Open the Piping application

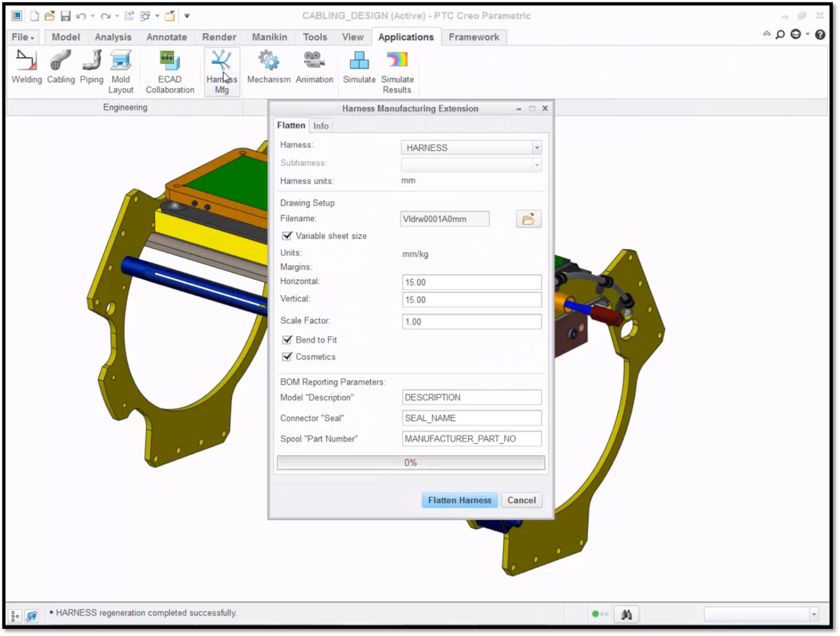click(x=92, y=68)
